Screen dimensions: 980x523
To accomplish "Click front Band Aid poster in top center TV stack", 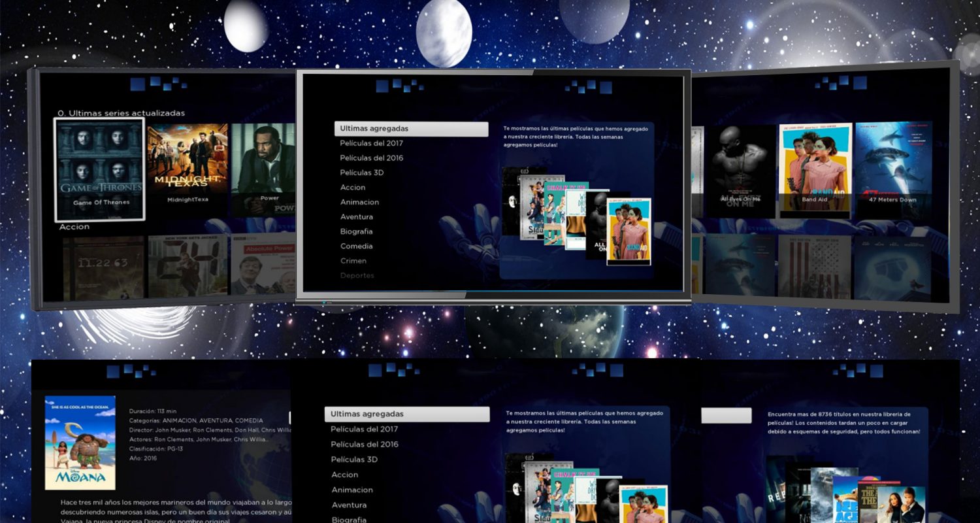I will click(x=629, y=231).
